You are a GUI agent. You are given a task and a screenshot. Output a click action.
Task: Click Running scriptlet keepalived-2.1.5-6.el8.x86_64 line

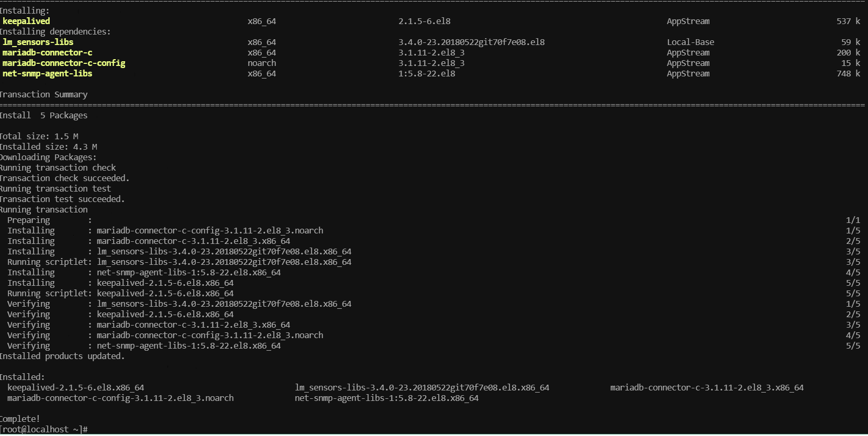click(120, 294)
